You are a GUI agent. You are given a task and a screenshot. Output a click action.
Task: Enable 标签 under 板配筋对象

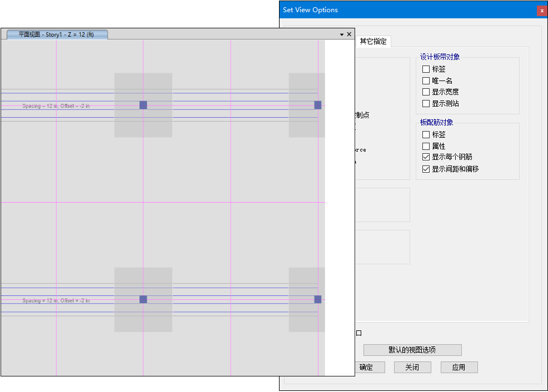click(426, 135)
